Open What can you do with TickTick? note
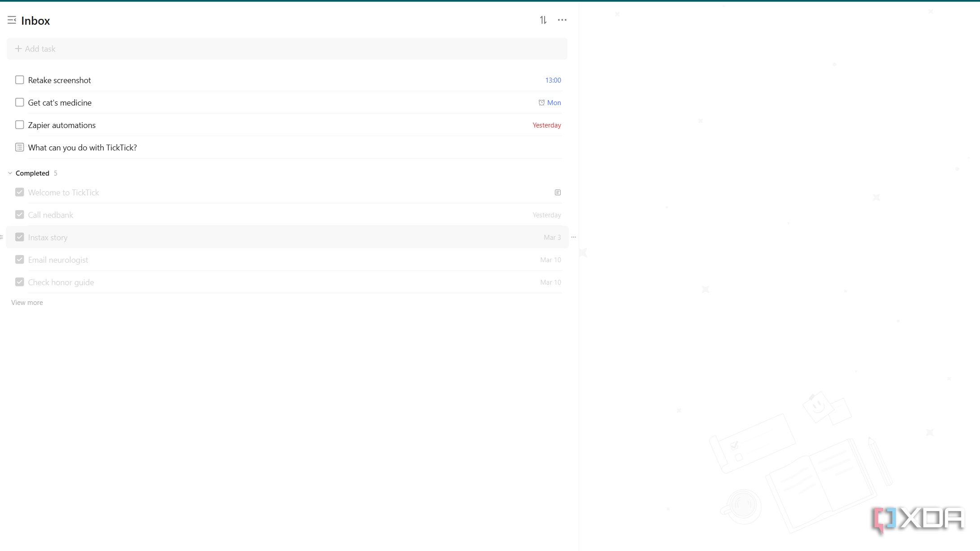The height and width of the screenshot is (551, 980). 82,147
